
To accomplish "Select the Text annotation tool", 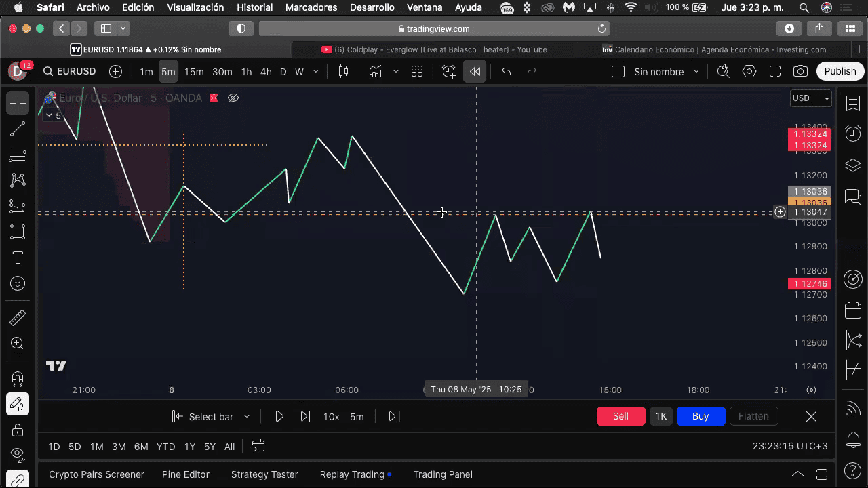I will point(18,258).
